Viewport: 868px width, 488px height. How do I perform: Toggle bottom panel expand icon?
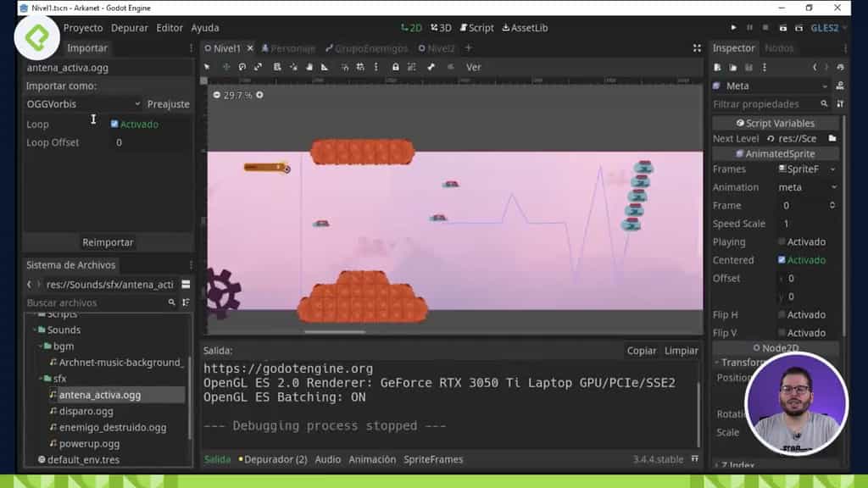695,459
